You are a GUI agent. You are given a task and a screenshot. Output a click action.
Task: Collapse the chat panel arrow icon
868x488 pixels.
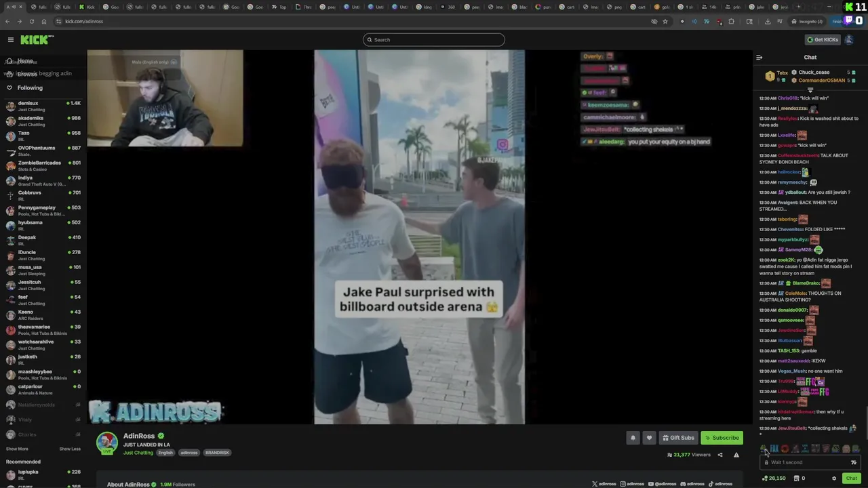pyautogui.click(x=759, y=58)
